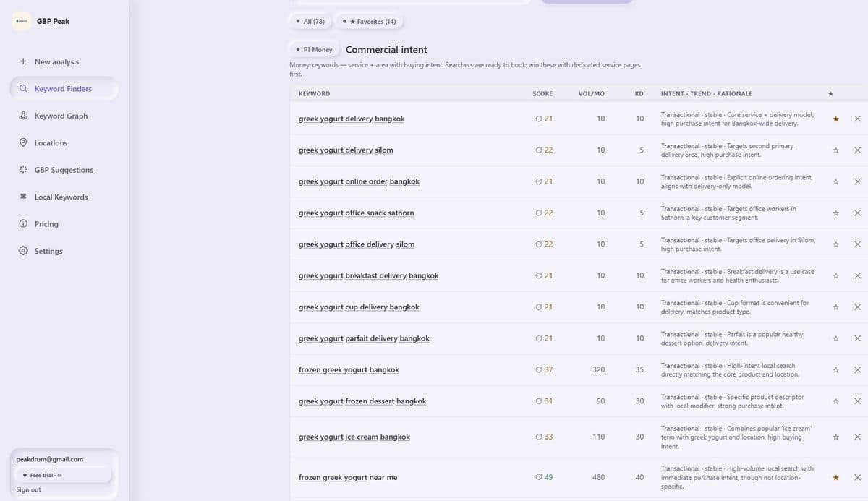Favorite greek yogurt online order bangkok star
Screen dimensions: 868x501
tap(835, 181)
